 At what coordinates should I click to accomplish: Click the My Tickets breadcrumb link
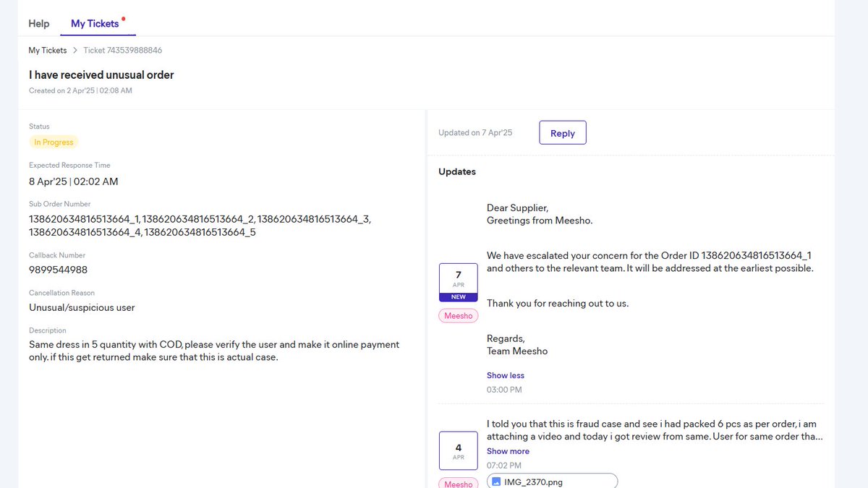point(48,51)
